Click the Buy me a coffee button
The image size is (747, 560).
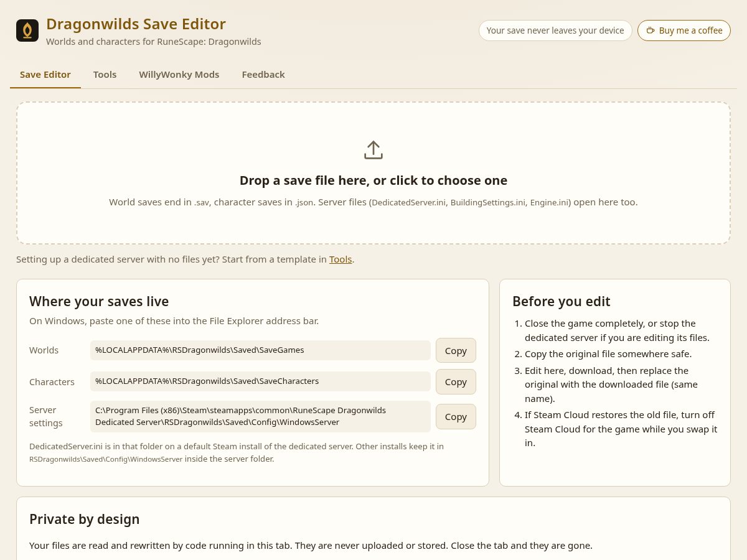[x=684, y=30]
